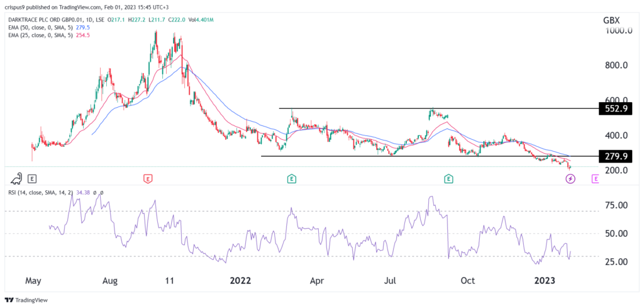The height and width of the screenshot is (308, 644).
Task: Click the 800.0 price axis label
Action: coord(616,65)
